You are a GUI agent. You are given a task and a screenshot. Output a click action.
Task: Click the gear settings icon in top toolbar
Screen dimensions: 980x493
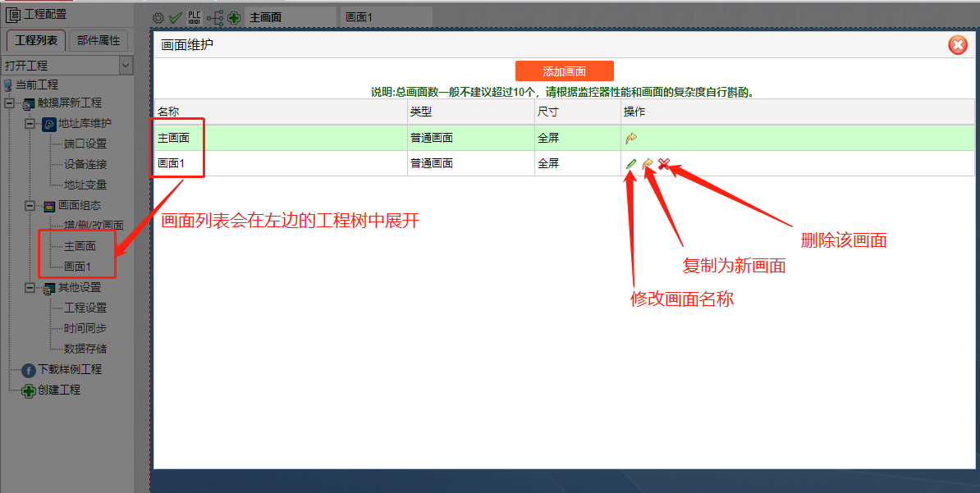[x=159, y=17]
